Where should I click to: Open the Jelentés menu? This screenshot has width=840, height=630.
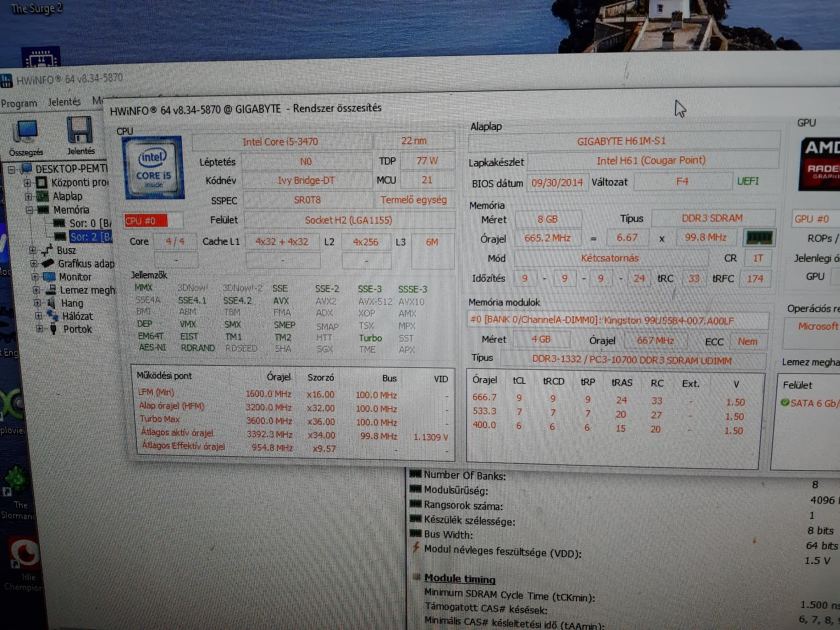coord(64,101)
